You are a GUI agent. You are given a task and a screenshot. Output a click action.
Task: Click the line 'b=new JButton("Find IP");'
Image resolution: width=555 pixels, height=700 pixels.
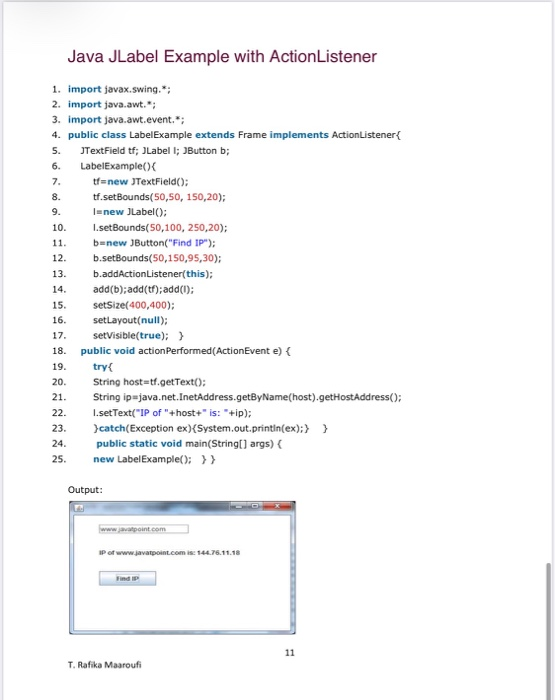pos(154,243)
